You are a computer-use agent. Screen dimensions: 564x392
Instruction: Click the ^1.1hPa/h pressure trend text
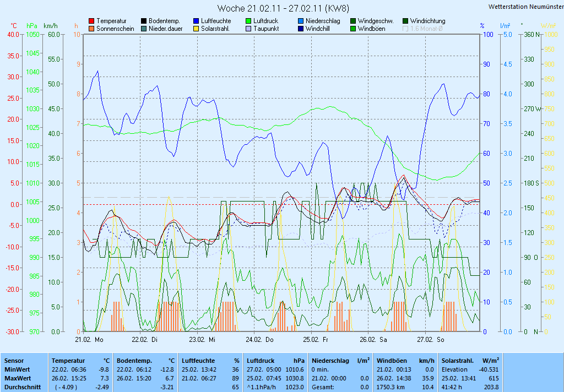tap(261, 388)
